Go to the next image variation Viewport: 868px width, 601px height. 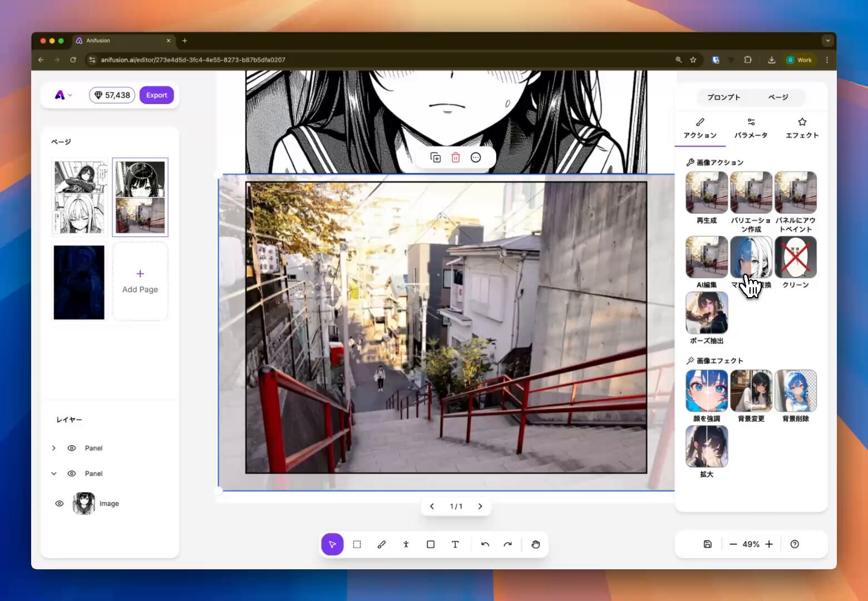(x=480, y=506)
